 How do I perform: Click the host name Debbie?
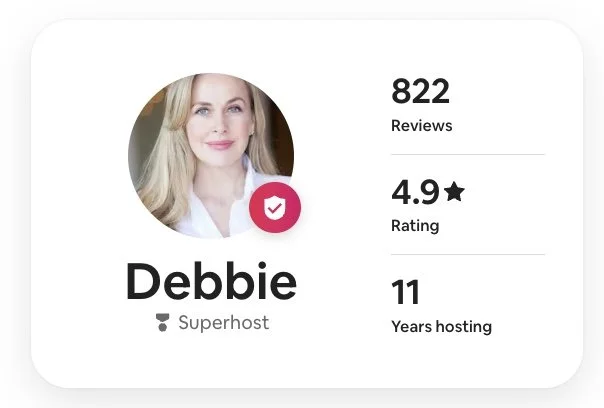(x=211, y=280)
